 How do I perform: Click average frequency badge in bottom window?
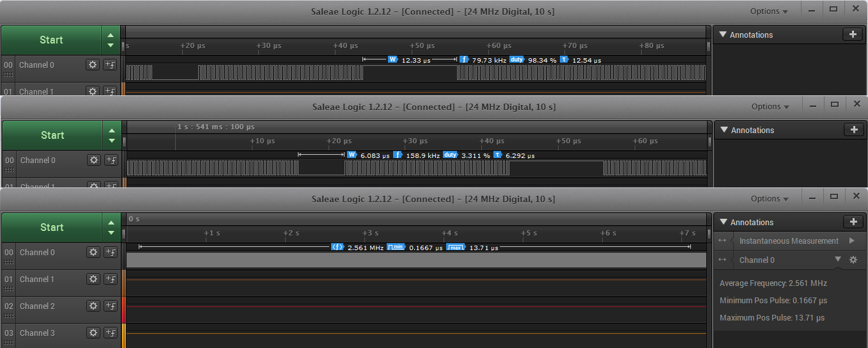337,247
